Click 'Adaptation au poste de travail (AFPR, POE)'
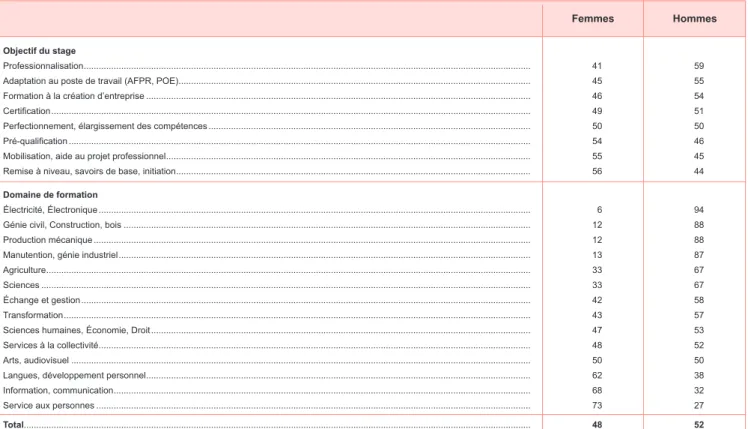The height and width of the screenshot is (429, 748). click(91, 81)
